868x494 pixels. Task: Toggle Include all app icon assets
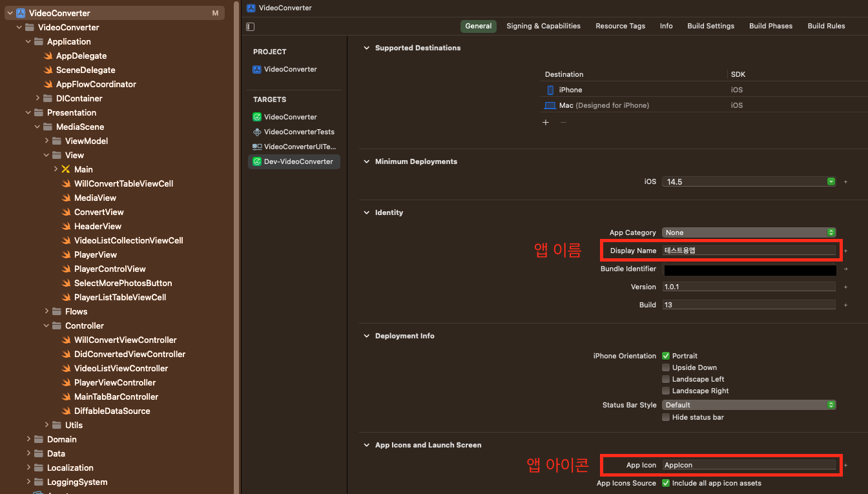pyautogui.click(x=666, y=483)
